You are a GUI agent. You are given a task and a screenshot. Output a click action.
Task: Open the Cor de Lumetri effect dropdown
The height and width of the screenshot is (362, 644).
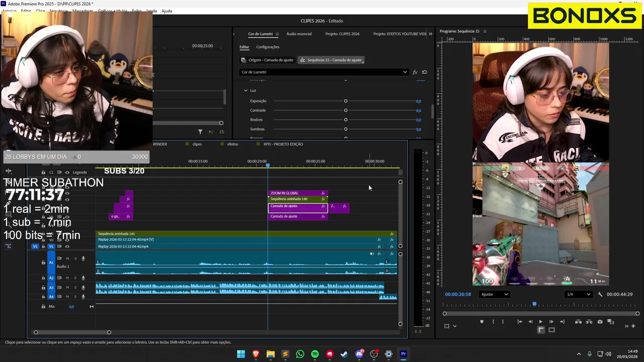pos(324,72)
